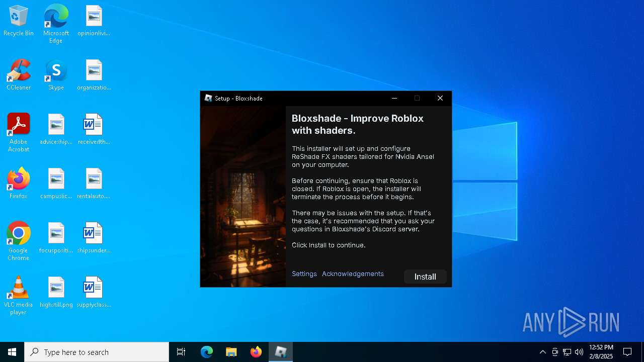Open the volume control tray icon
This screenshot has height=362, width=644.
point(579,352)
